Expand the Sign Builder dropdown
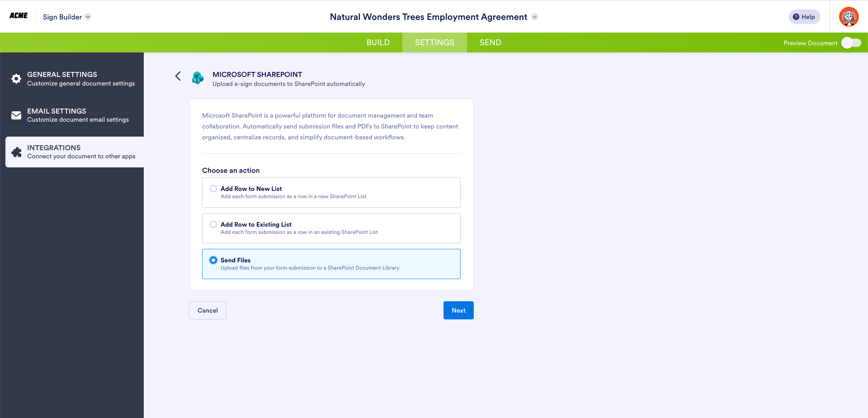This screenshot has height=418, width=868. 89,17
